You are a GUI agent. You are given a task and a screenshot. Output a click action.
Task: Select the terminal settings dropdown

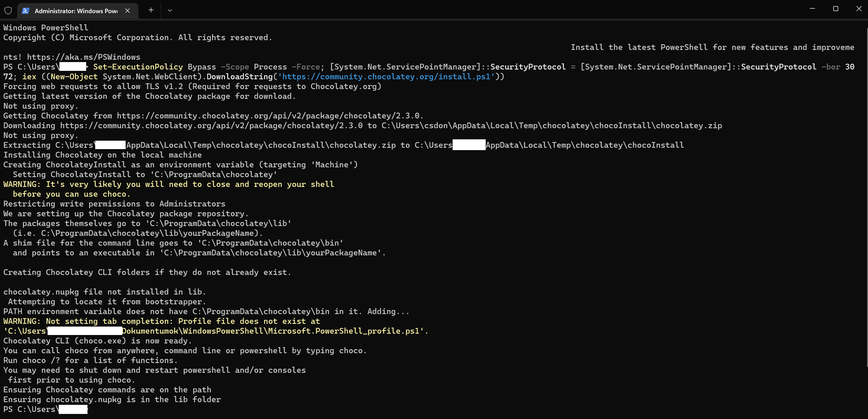coord(171,10)
